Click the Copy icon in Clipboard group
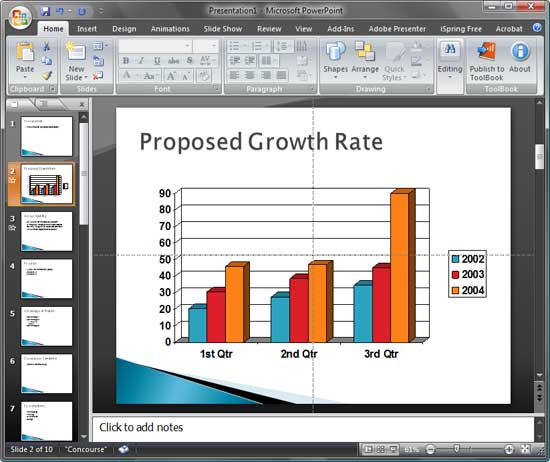Image resolution: width=550 pixels, height=462 pixels. click(47, 61)
